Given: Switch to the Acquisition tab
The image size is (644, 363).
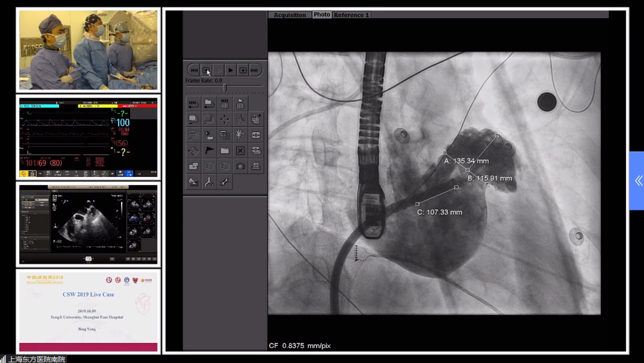Looking at the screenshot, I should point(290,15).
